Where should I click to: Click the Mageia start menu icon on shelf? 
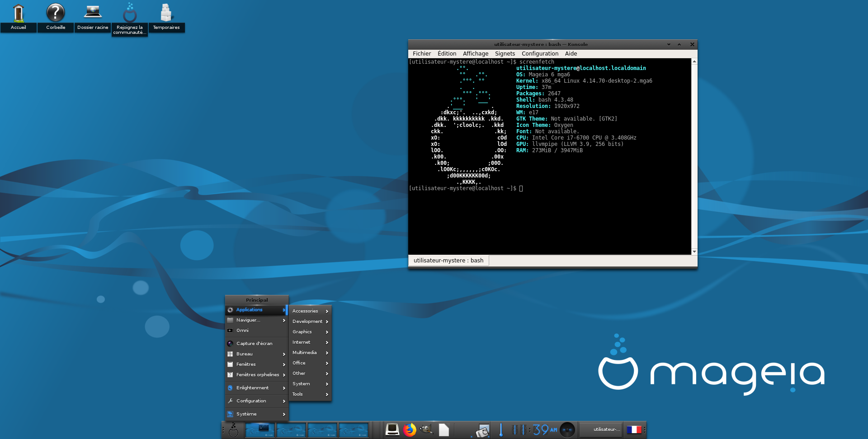coord(233,430)
